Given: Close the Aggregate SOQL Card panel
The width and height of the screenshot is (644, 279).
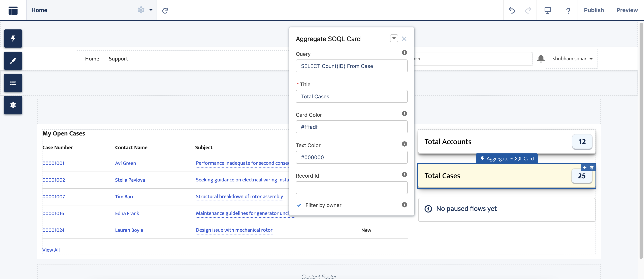Looking at the screenshot, I should 404,39.
